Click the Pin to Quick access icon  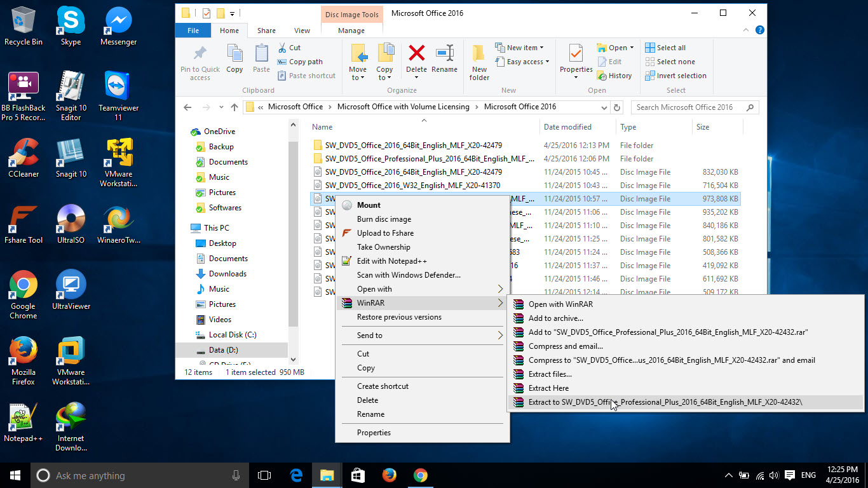click(x=200, y=53)
